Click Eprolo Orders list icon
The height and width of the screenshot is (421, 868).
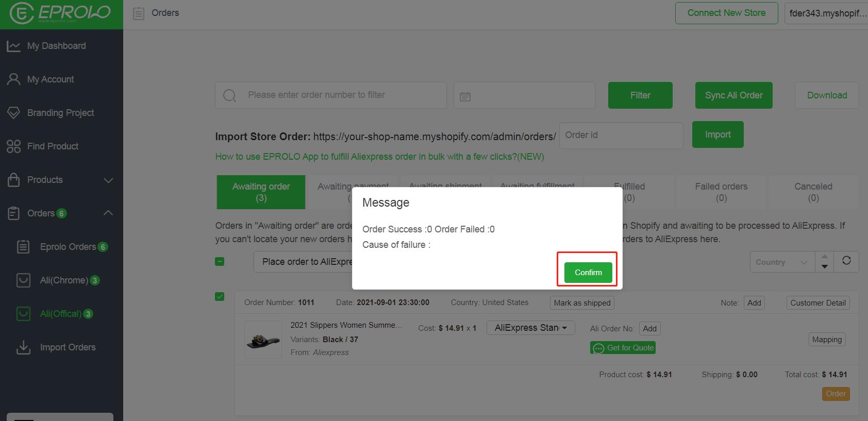coord(23,247)
